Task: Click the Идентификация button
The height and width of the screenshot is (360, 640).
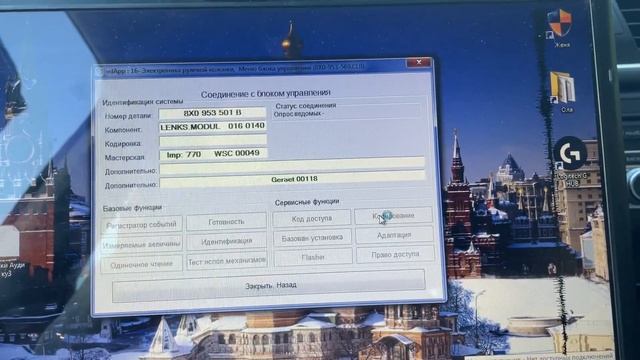Action: pyautogui.click(x=227, y=241)
